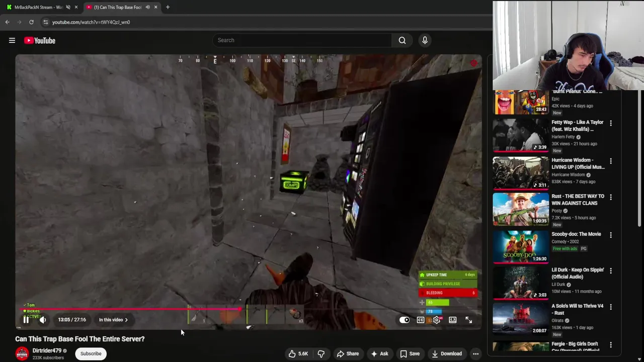Close the MrBackPackN Stream tab
Viewport: 644px width, 362px height.
tap(76, 7)
